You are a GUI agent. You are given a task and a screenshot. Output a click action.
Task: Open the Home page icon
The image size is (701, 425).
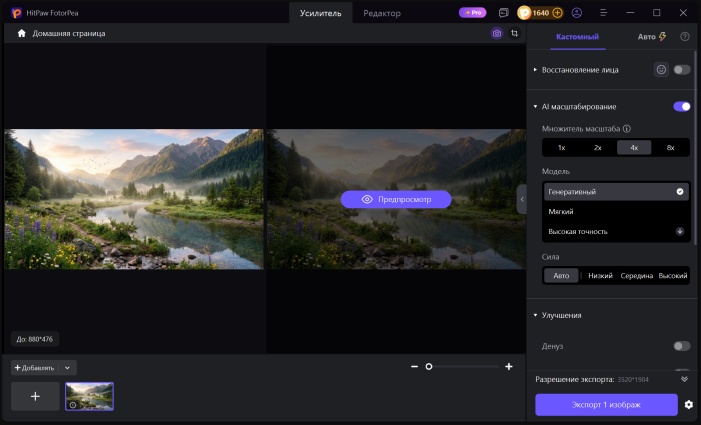click(21, 34)
